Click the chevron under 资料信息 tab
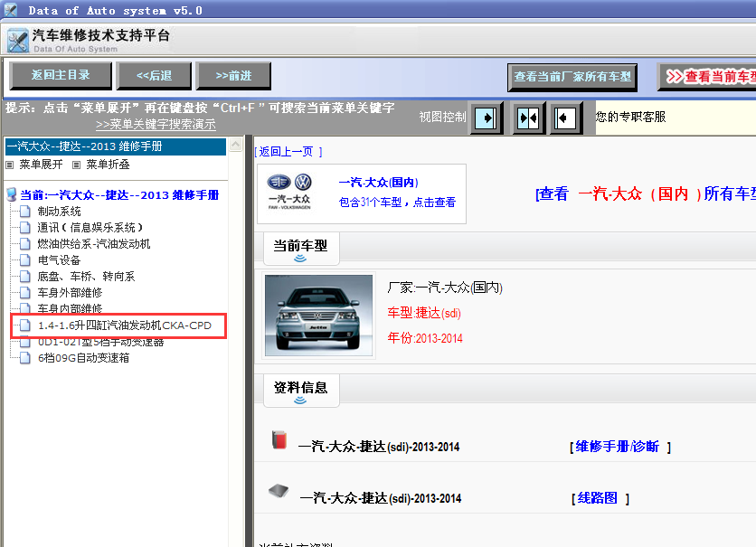The image size is (756, 547). (x=300, y=400)
